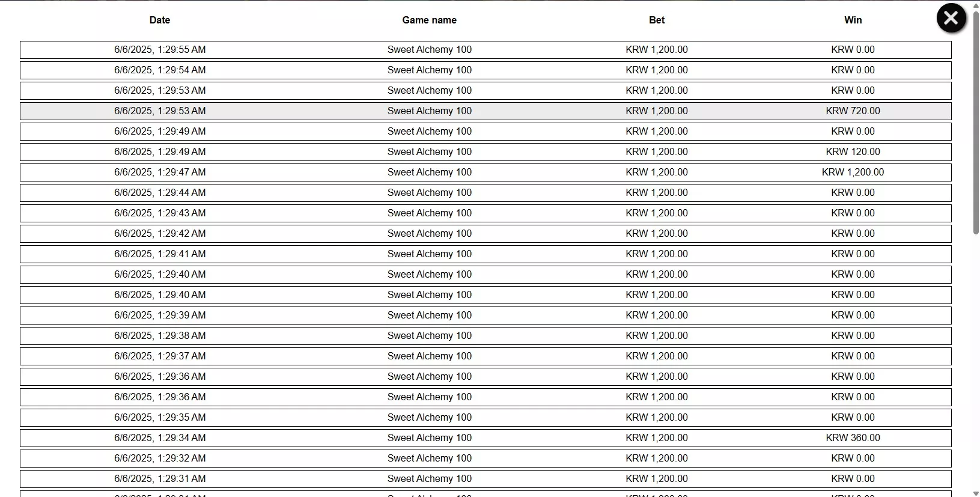Click the scrollbar down arrow
Image resolution: width=980 pixels, height=497 pixels.
(x=976, y=493)
